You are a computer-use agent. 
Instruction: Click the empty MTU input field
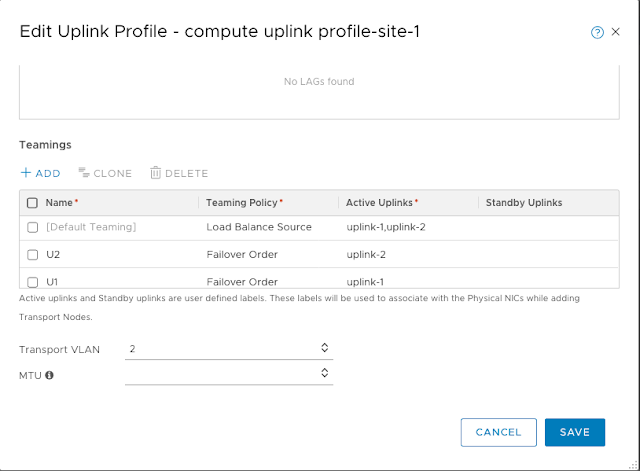click(x=220, y=373)
